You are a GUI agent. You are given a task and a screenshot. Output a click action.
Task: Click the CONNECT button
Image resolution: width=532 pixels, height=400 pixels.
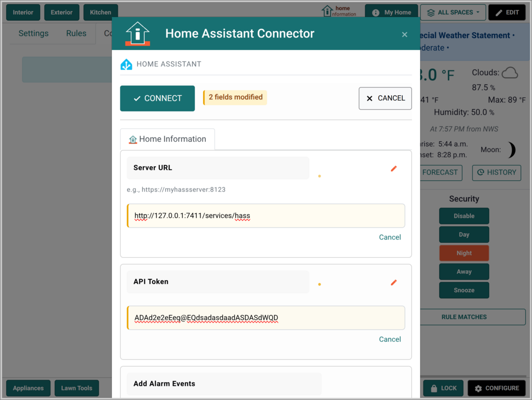click(x=157, y=98)
